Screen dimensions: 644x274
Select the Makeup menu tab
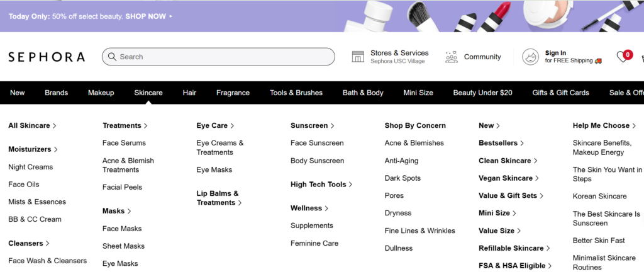(x=101, y=93)
